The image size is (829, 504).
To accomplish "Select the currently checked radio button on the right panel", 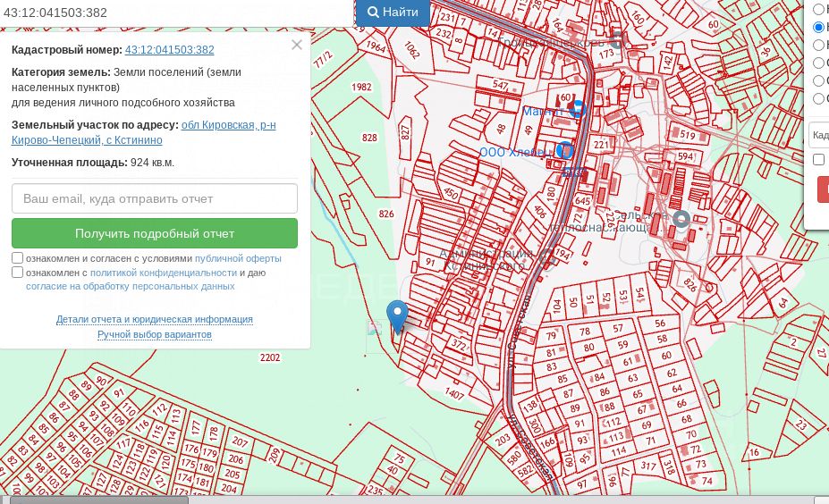I will point(818,28).
